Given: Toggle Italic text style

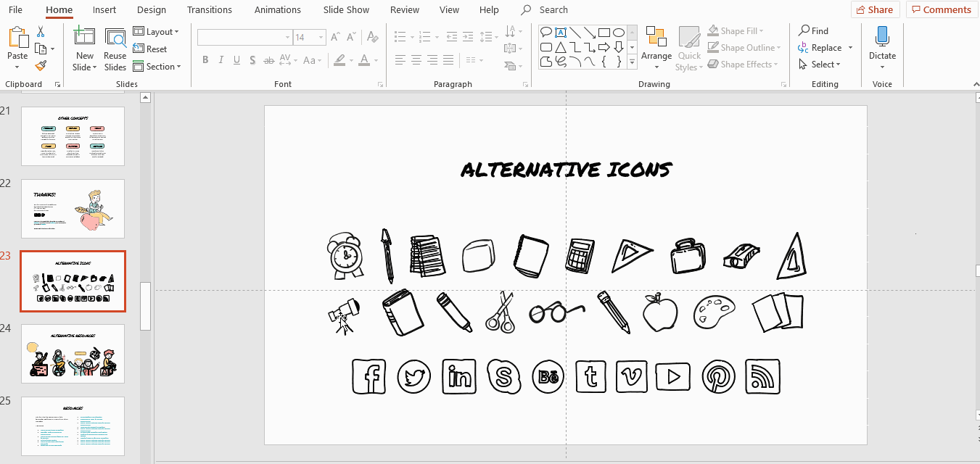Looking at the screenshot, I should (x=221, y=60).
